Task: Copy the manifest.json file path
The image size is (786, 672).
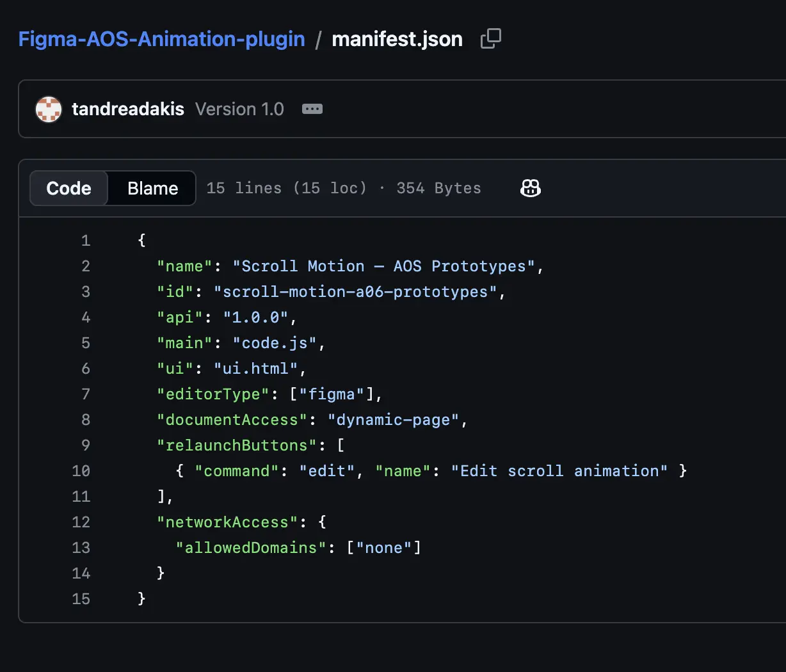Action: coord(491,39)
